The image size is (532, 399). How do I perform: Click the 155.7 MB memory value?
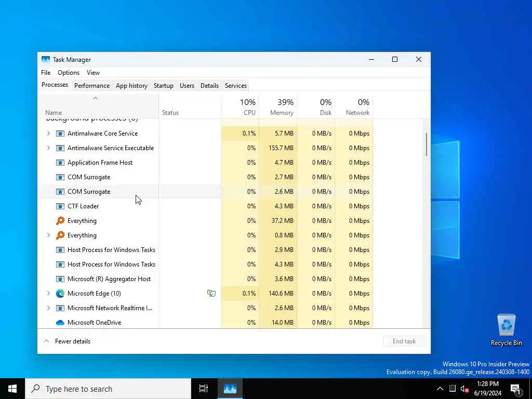pos(281,148)
